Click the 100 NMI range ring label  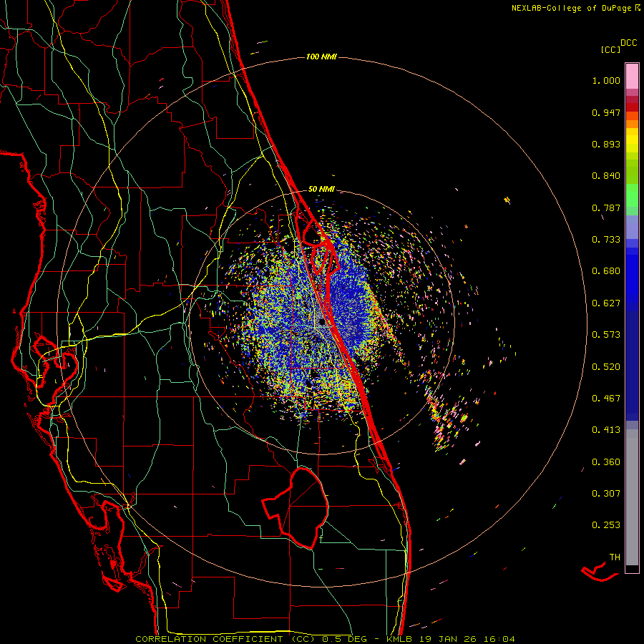pyautogui.click(x=321, y=57)
